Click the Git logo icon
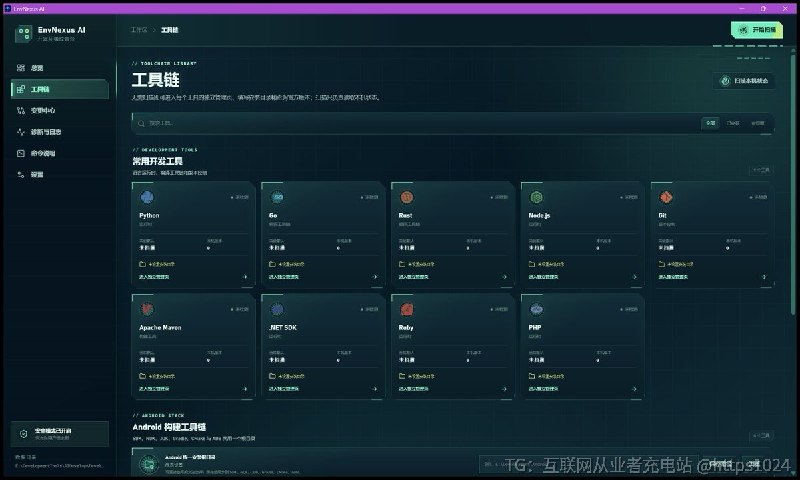 [x=666, y=197]
